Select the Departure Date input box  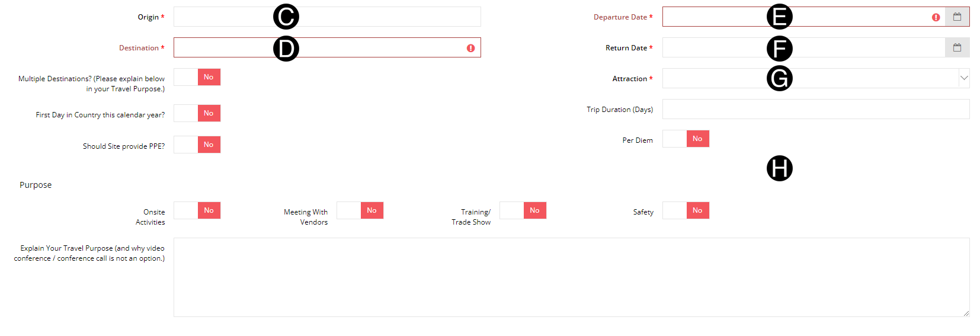pos(711,17)
